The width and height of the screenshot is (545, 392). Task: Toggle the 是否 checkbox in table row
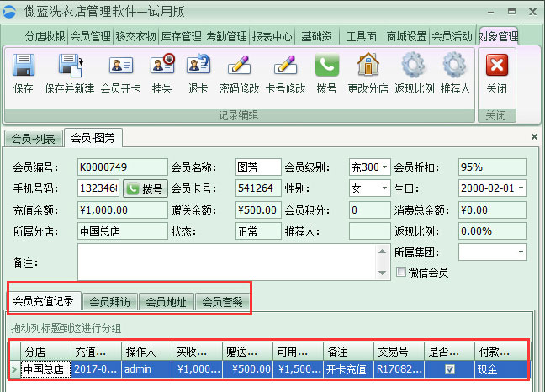pyautogui.click(x=450, y=368)
